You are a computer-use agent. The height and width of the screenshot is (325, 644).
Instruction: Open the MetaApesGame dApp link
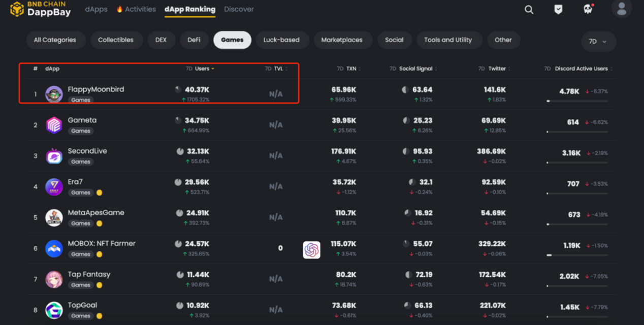(96, 213)
